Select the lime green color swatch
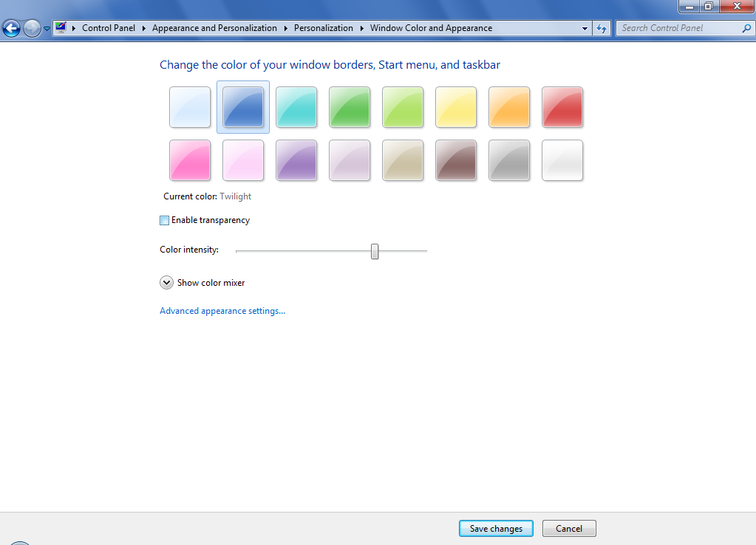This screenshot has height=545, width=756. coord(403,107)
